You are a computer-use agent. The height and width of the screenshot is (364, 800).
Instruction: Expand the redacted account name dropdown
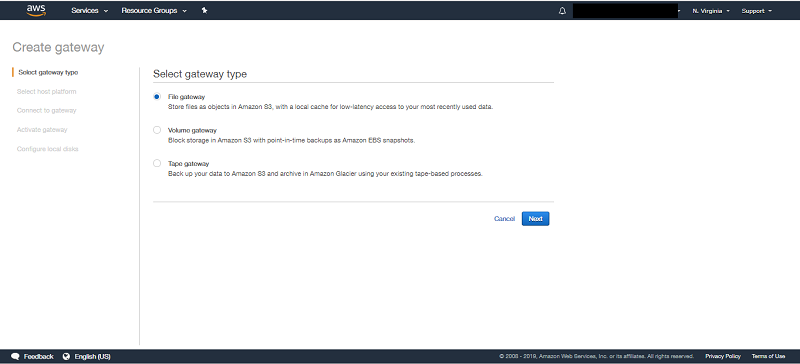(x=627, y=11)
